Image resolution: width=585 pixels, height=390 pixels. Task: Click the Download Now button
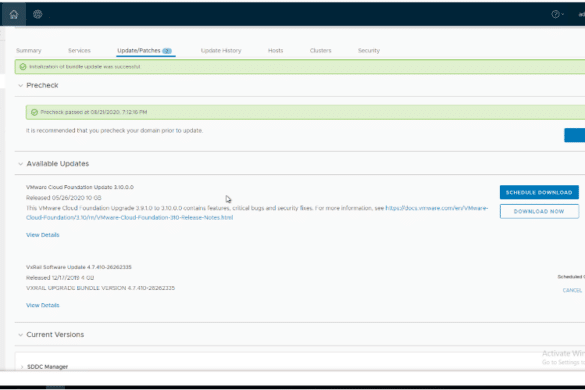coord(539,211)
